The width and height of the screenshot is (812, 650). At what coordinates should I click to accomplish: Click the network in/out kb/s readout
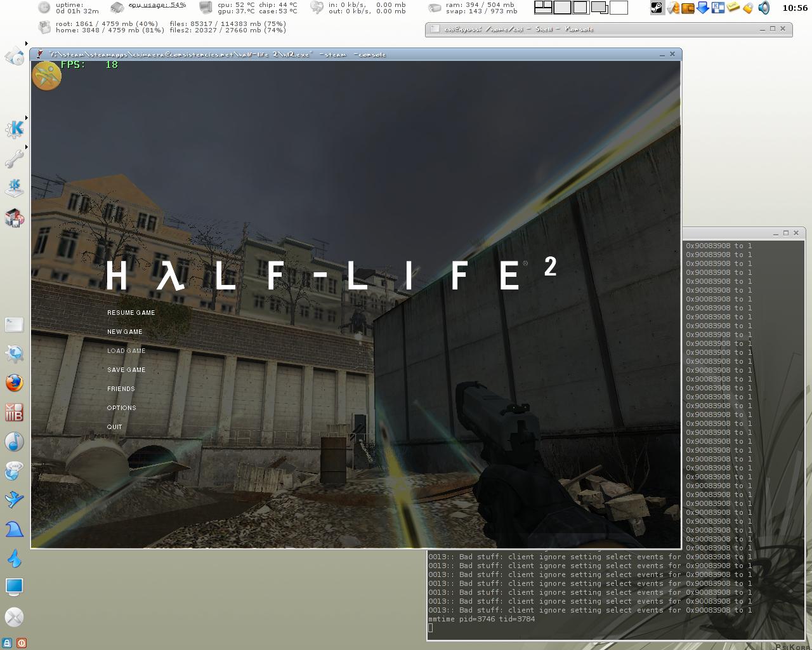367,8
